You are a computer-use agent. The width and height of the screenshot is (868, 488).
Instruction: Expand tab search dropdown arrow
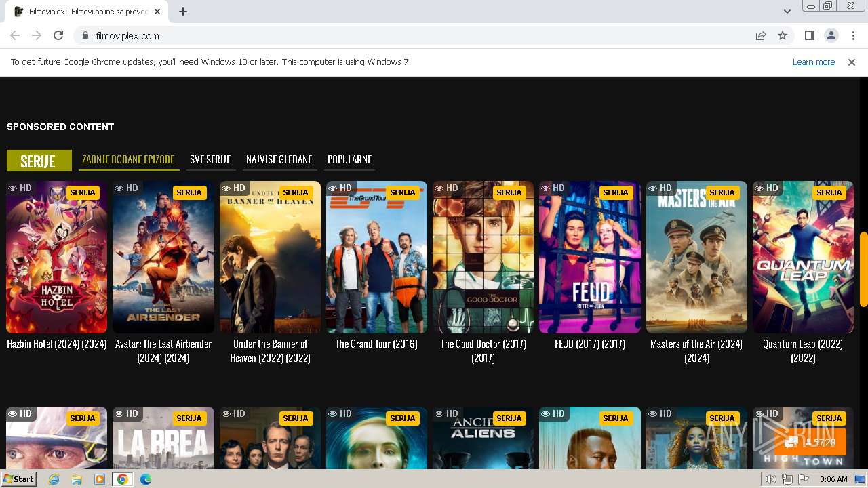[x=787, y=12]
